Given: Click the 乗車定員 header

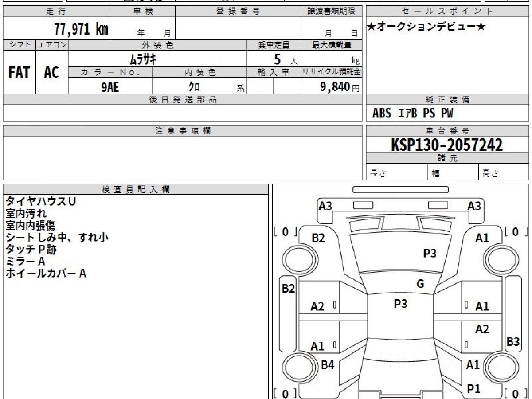Looking at the screenshot, I should pos(274,45).
